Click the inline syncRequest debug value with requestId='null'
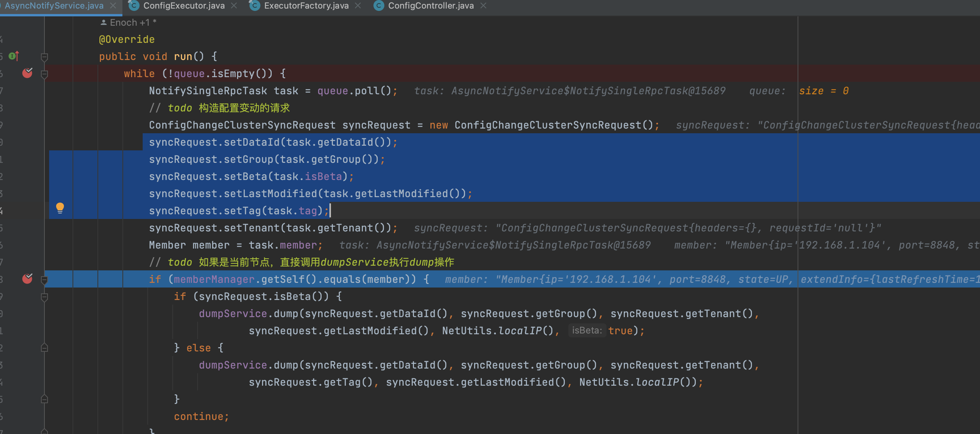980x434 pixels. click(x=647, y=228)
